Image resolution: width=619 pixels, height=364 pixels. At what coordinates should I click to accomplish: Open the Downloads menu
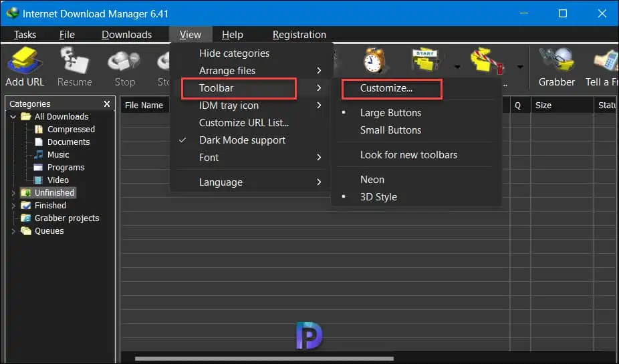click(x=127, y=35)
